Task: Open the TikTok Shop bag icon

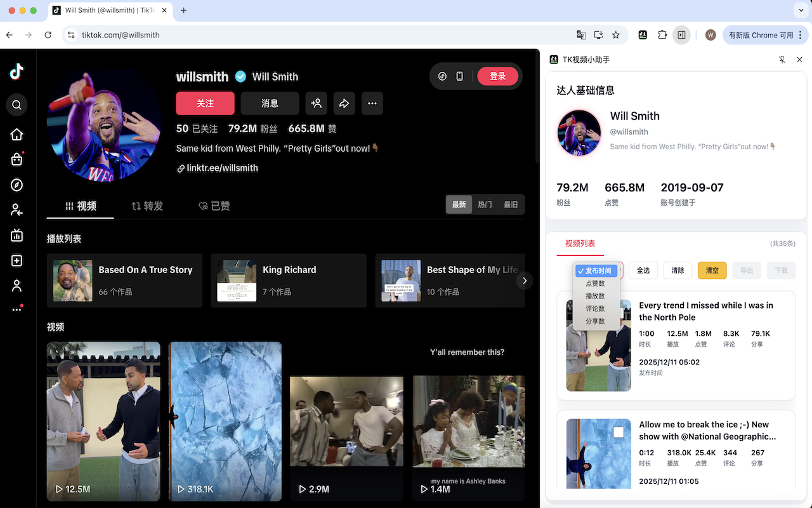Action: (17, 159)
